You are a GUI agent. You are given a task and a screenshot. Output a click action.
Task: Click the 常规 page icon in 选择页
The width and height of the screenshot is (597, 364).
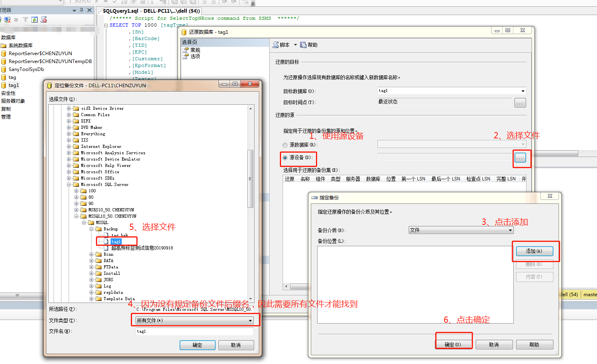pyautogui.click(x=186, y=50)
